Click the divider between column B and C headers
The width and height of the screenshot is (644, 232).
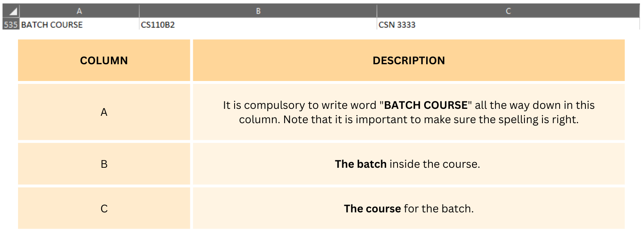pos(377,11)
